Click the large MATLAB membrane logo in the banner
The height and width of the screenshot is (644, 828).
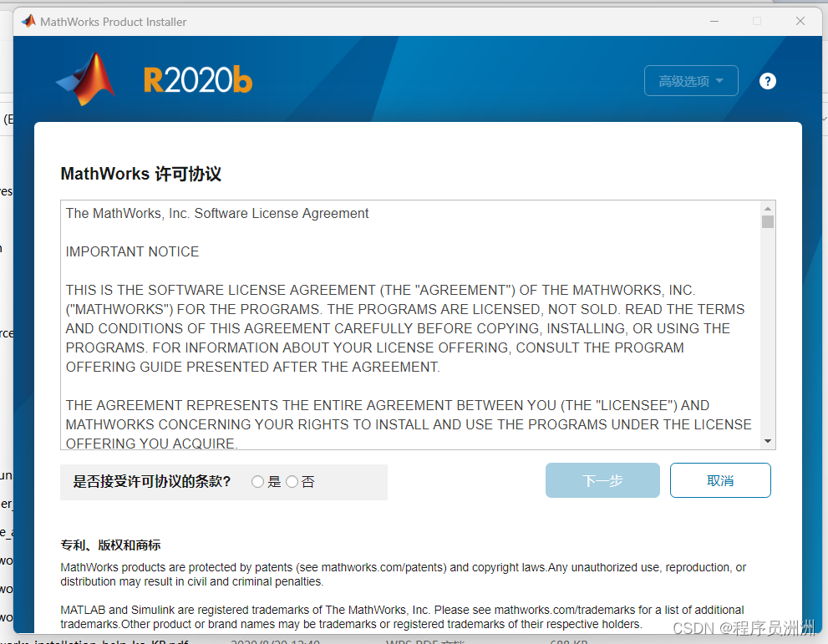click(x=85, y=79)
